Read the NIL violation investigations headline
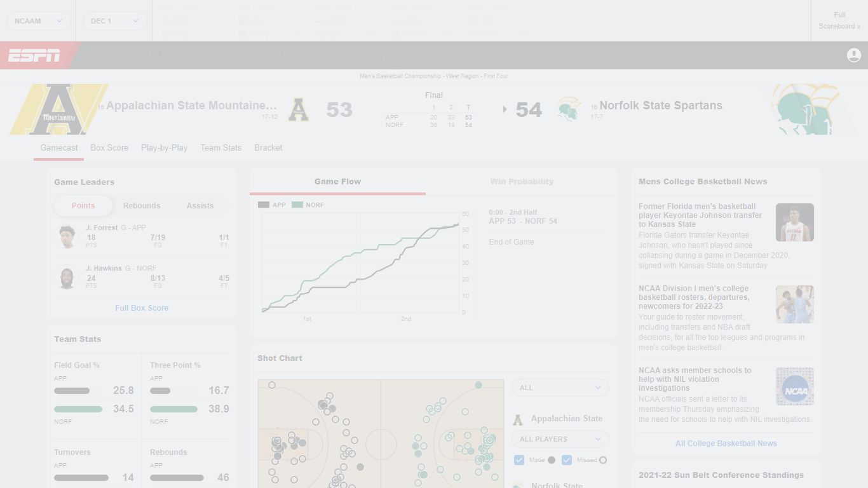This screenshot has height=488, width=868. tap(695, 379)
